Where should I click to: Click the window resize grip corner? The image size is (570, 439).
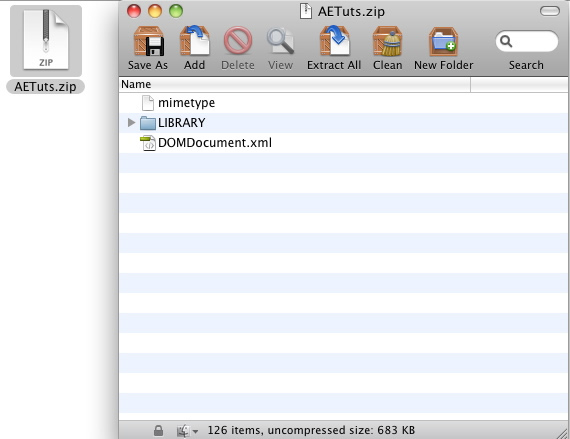563,433
